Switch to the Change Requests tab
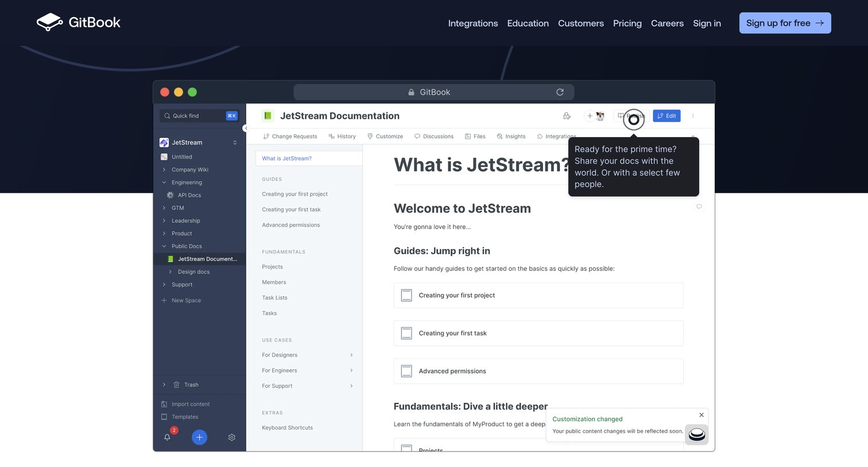The width and height of the screenshot is (868, 467). [290, 137]
